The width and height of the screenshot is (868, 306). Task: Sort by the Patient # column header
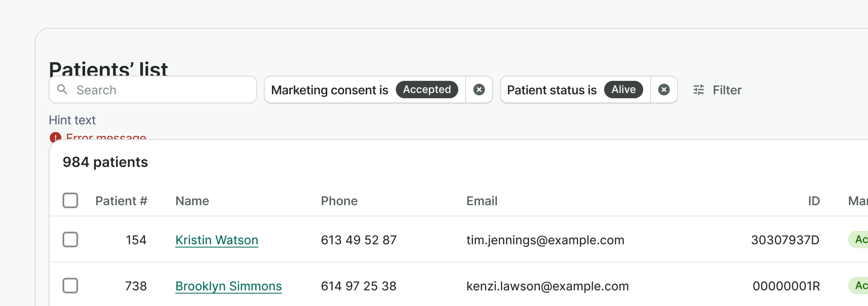coord(121,201)
